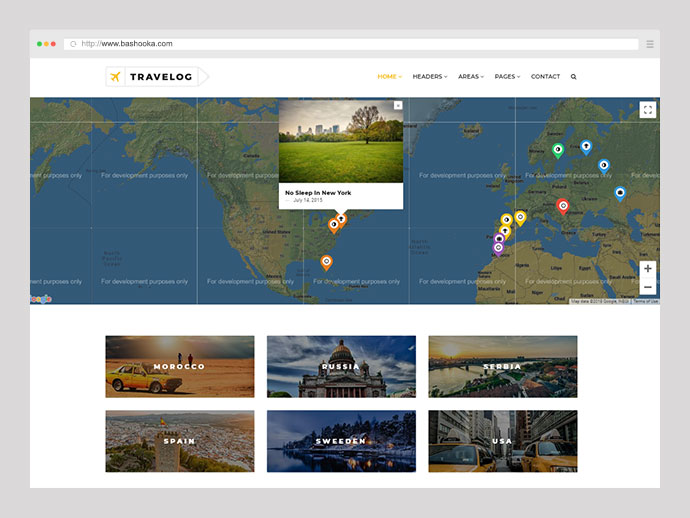The image size is (690, 518).
Task: Click the yellow pin over eastern Spain
Action: (x=520, y=218)
